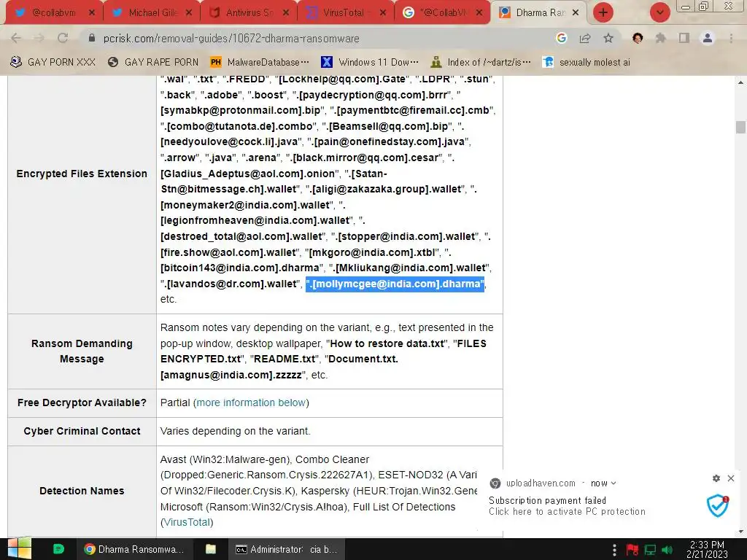Close the VirusTotal tab
This screenshot has height=560, width=747.
(x=382, y=13)
